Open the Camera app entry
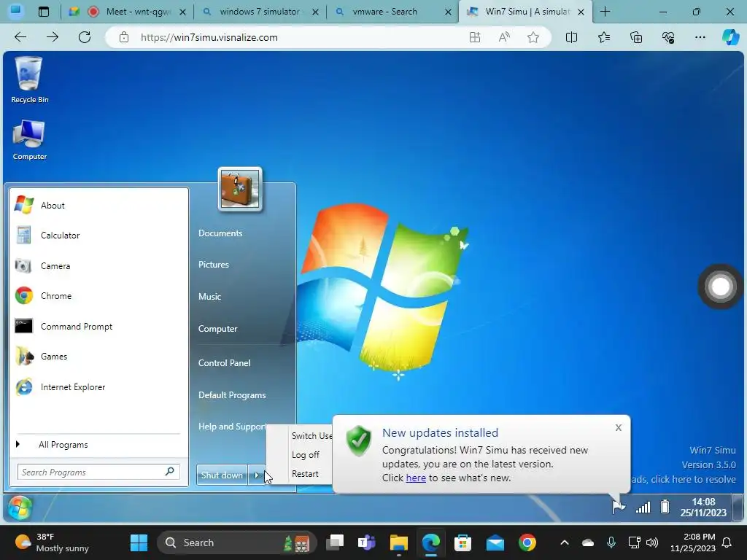747x560 pixels. tap(98, 265)
